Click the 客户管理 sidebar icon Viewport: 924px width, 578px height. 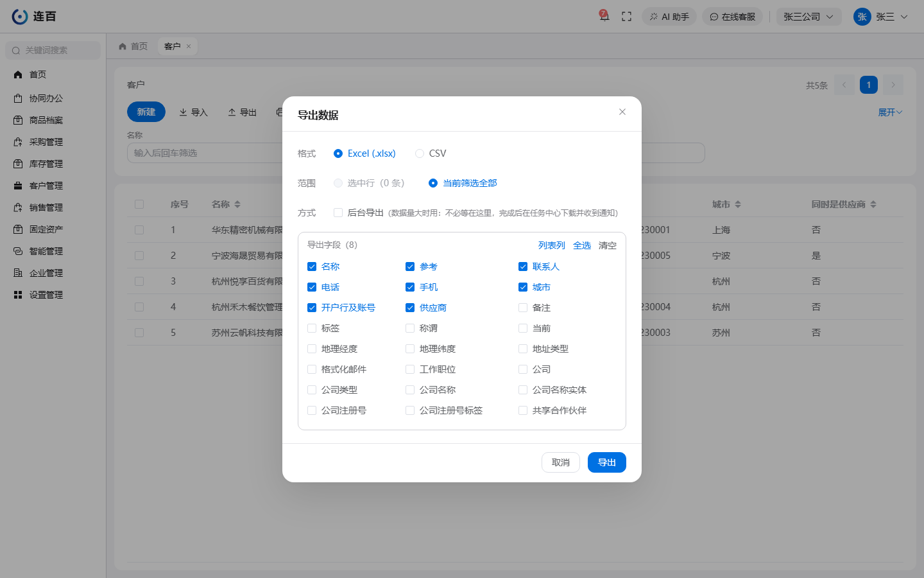click(18, 186)
